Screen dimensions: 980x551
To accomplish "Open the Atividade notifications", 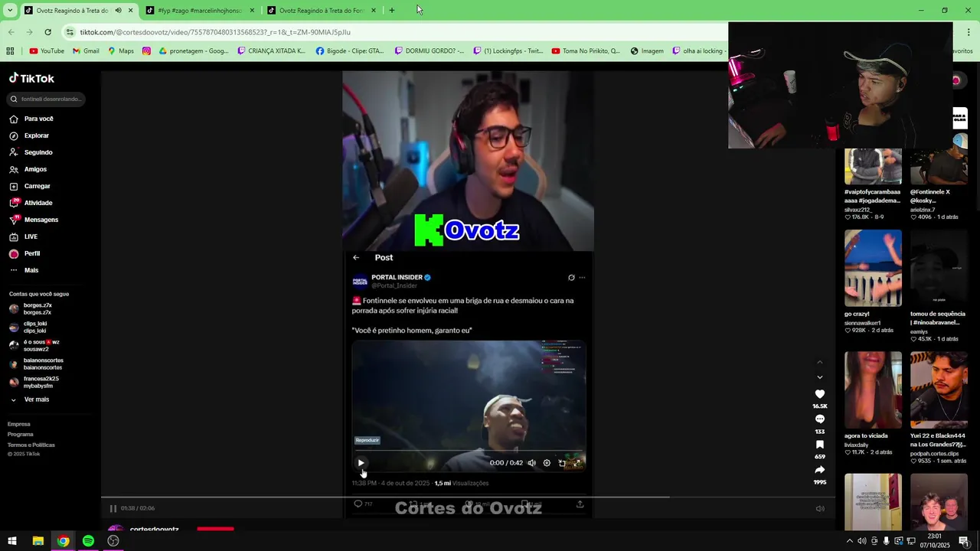I will (38, 203).
